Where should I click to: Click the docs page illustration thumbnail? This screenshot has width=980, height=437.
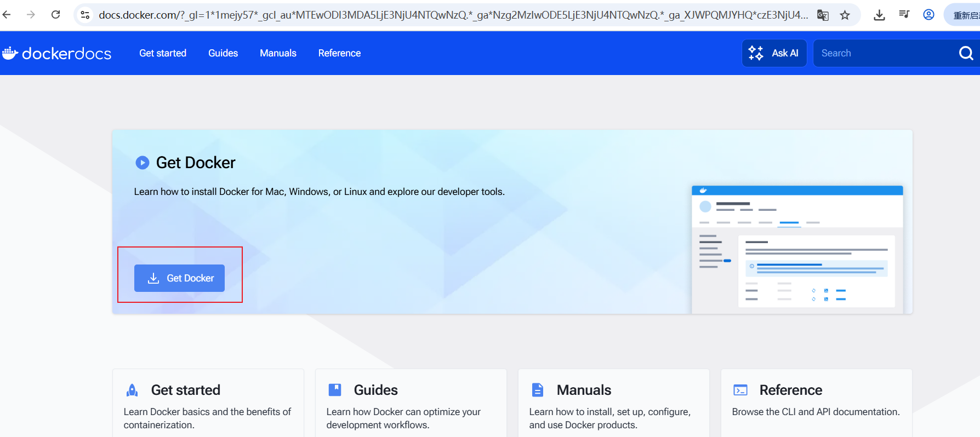(x=797, y=250)
